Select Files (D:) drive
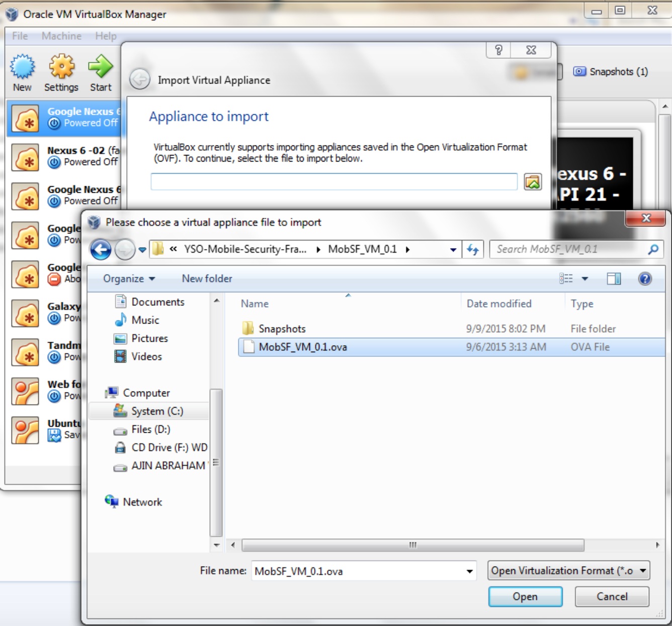Screen dimensions: 672x626 [x=142, y=429]
